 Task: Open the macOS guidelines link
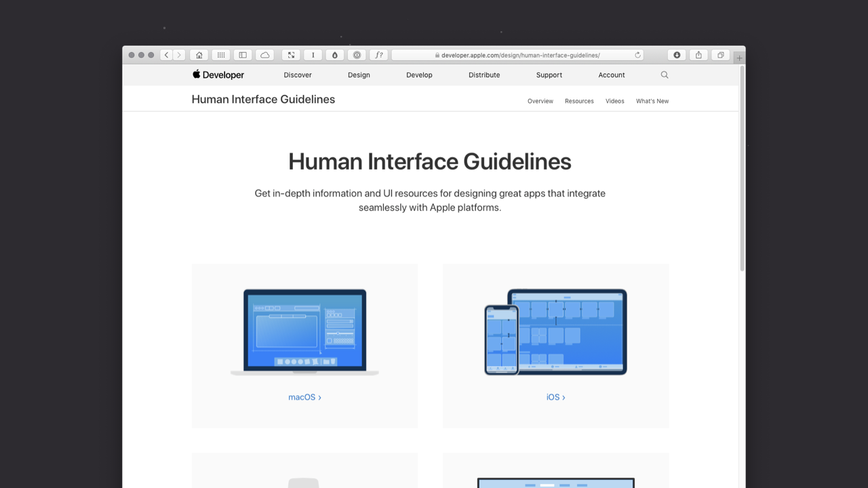click(x=304, y=397)
